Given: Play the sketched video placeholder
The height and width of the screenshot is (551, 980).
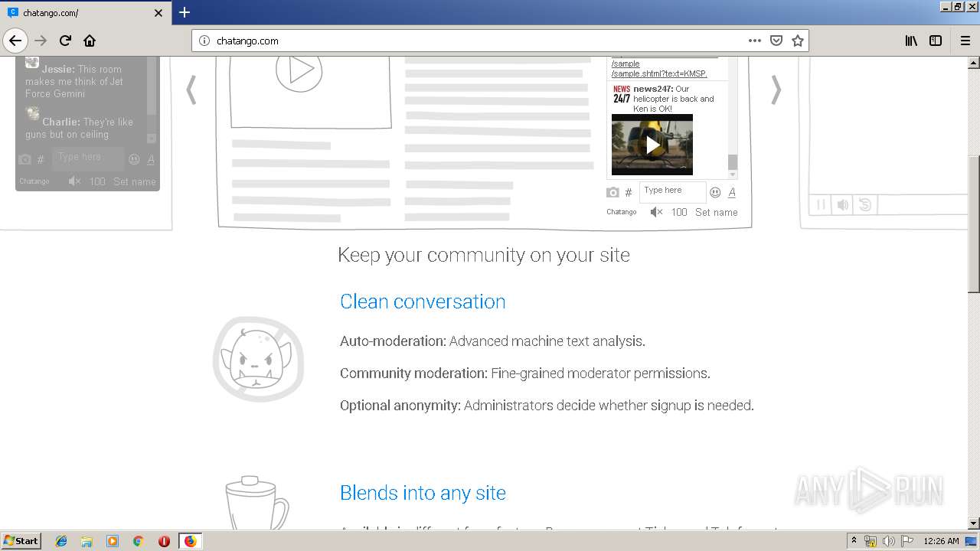Looking at the screenshot, I should tap(299, 70).
